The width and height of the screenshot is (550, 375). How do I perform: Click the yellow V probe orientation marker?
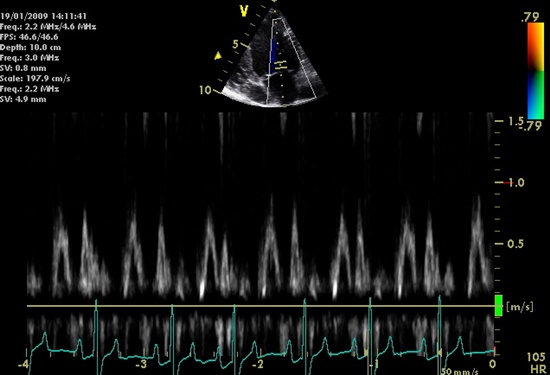tap(244, 11)
